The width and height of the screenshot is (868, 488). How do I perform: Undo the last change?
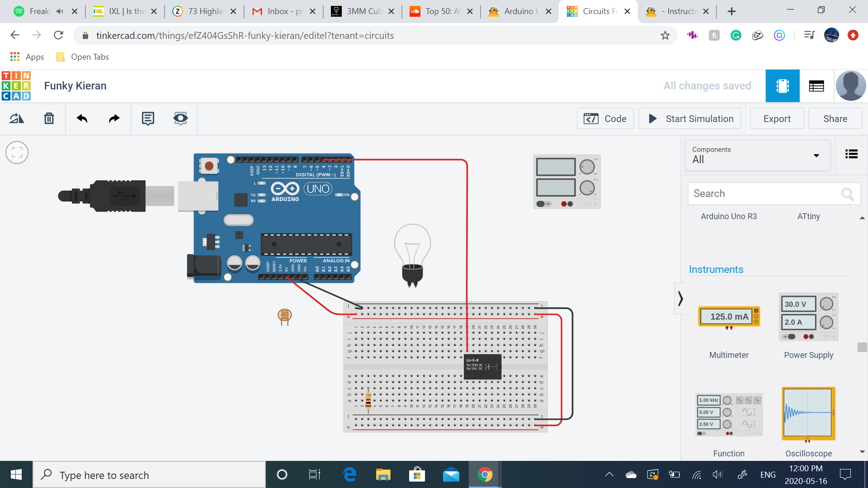point(82,118)
